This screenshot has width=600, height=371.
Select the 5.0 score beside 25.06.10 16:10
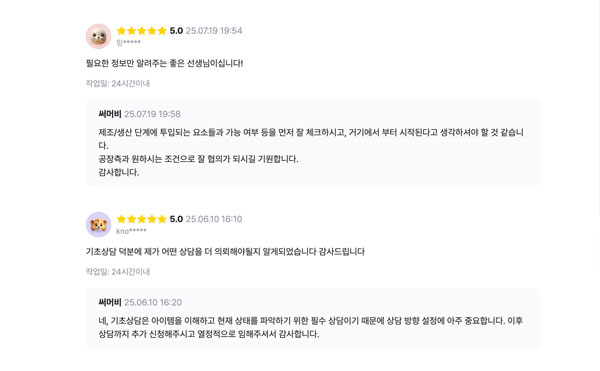[x=176, y=219]
